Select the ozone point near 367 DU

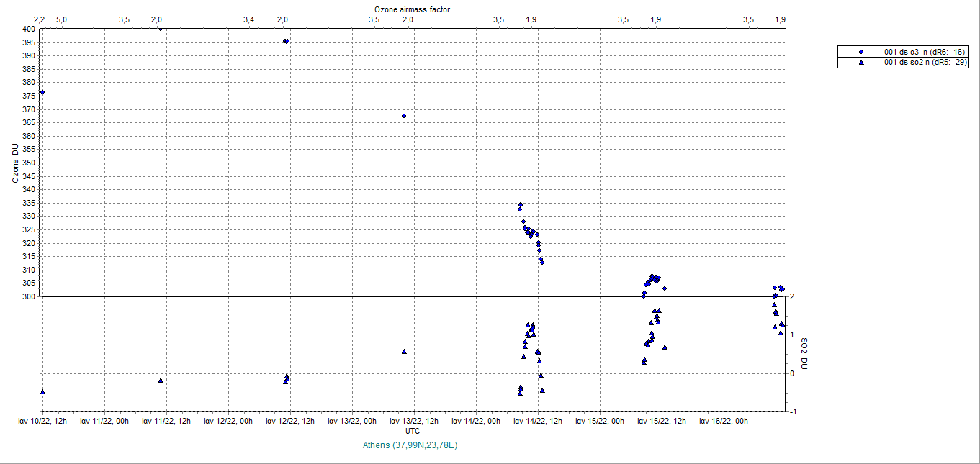(x=404, y=116)
